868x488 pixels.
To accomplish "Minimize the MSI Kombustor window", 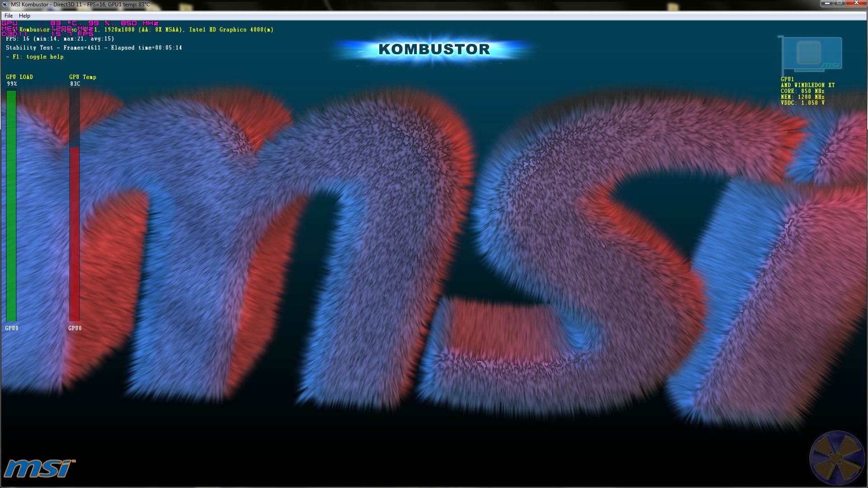I will (x=827, y=3).
